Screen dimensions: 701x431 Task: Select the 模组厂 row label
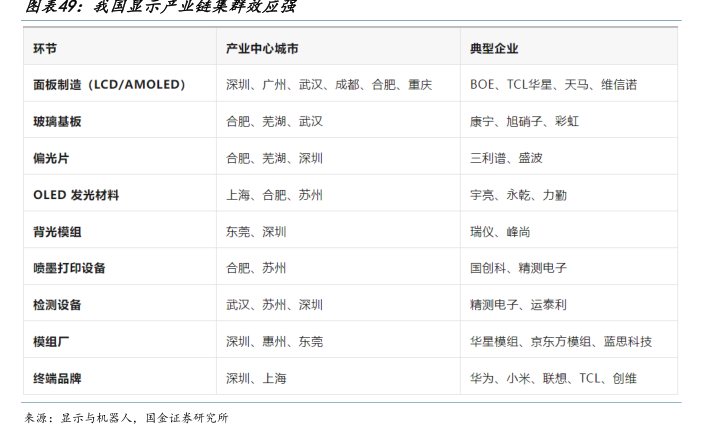tap(51, 341)
